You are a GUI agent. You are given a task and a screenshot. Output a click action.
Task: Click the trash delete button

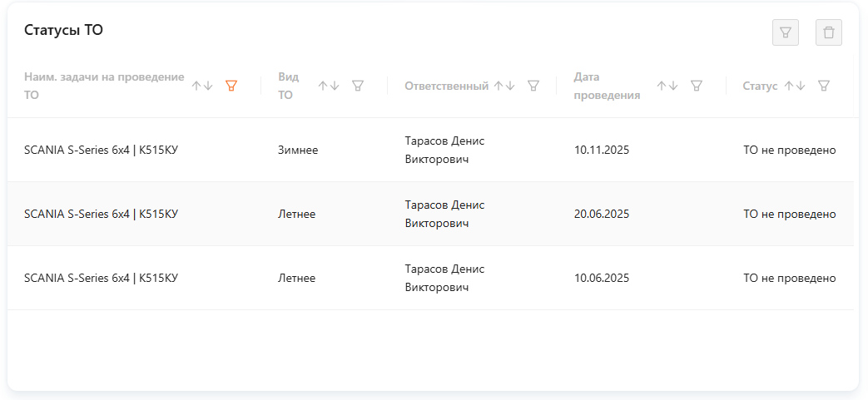829,32
